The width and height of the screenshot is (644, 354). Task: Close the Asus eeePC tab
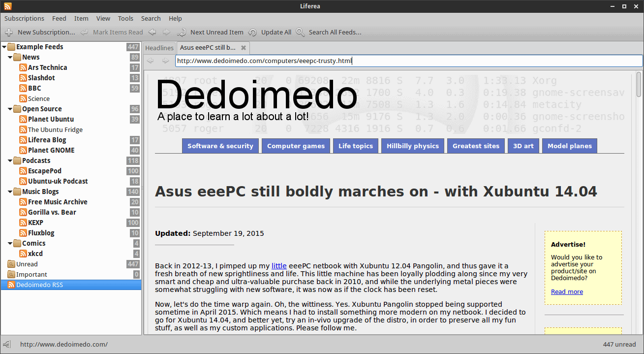pos(244,48)
